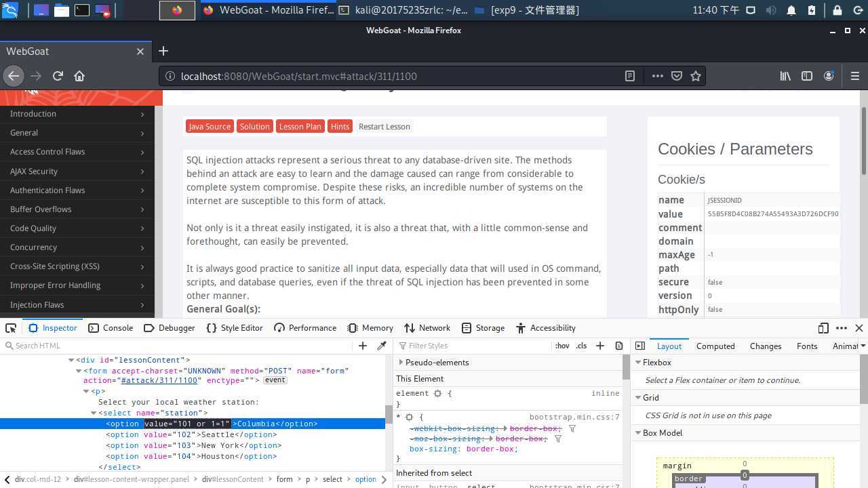Show the lesson Hints
Image resolution: width=868 pixels, height=488 pixels.
coord(340,127)
